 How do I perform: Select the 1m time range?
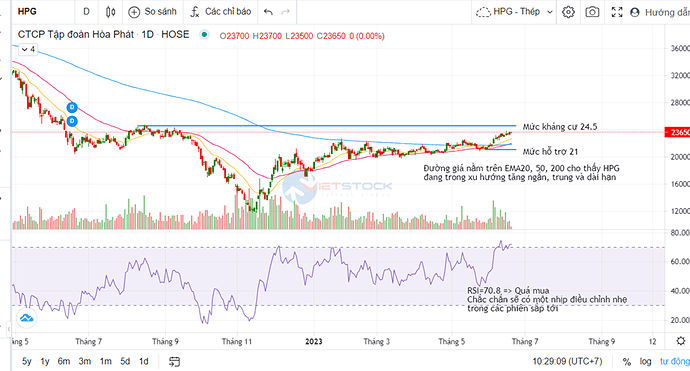(x=106, y=361)
